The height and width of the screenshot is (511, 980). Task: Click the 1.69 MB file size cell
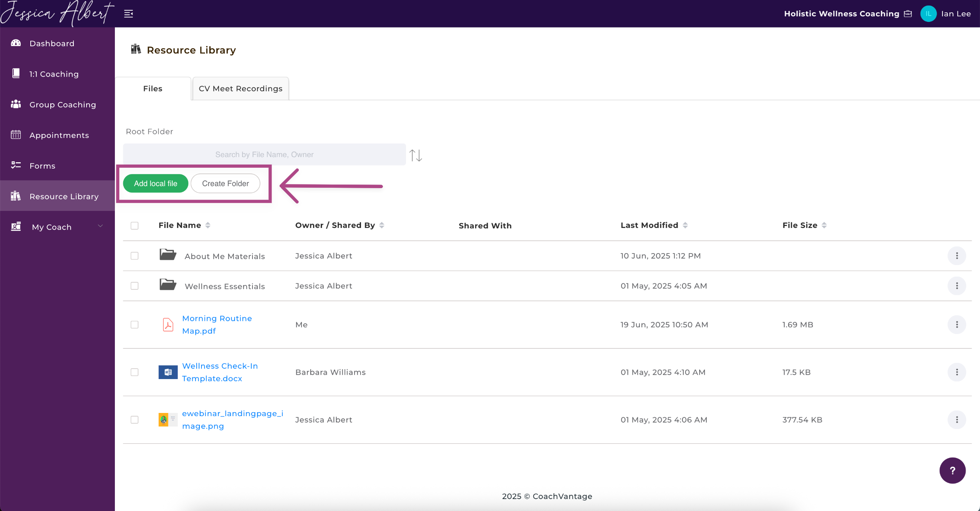[797, 324]
